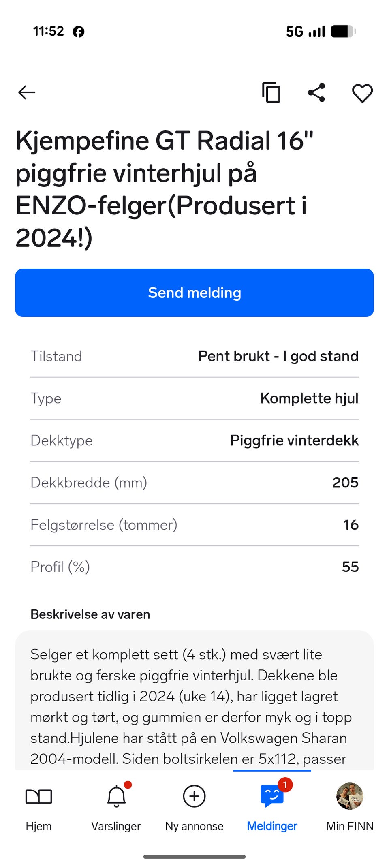Screen dimensions: 389x868
Task: Tap the Send melding button
Action: click(x=194, y=293)
